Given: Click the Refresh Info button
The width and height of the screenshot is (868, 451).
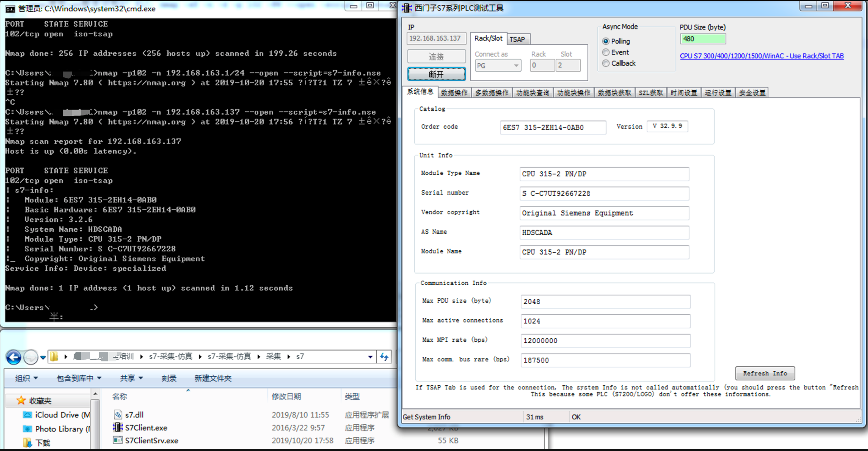Looking at the screenshot, I should coord(765,374).
